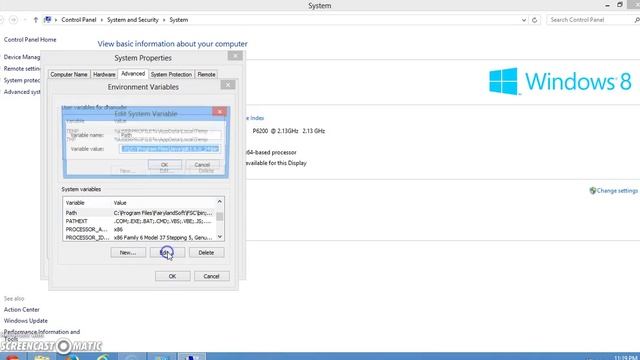Cancel the Edit System Variable dialog

click(x=202, y=164)
